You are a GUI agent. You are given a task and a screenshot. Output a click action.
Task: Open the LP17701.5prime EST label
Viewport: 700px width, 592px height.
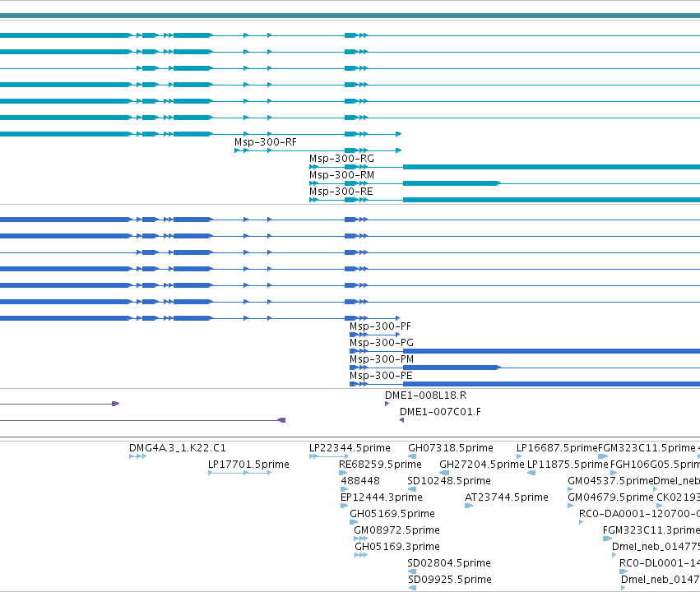pyautogui.click(x=248, y=465)
